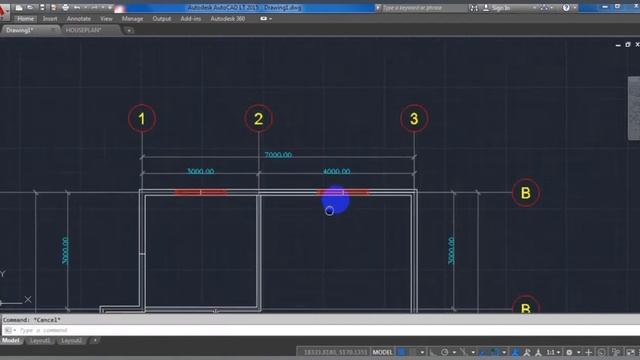Click the Autodesk Exchange Apps icon
The height and width of the screenshot is (360, 640).
544,8
